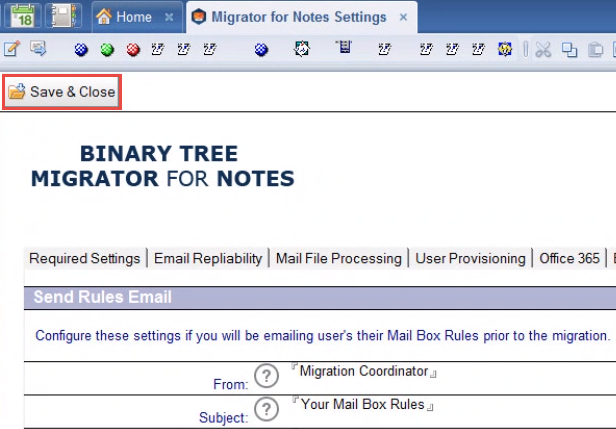Click the green sphere toolbar icon
This screenshot has width=616, height=429.
click(107, 50)
